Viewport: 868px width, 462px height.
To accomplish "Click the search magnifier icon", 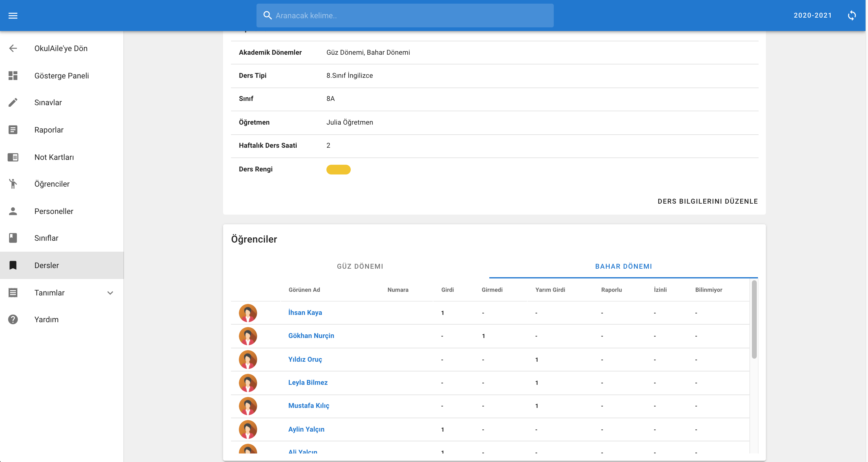I will pos(267,16).
